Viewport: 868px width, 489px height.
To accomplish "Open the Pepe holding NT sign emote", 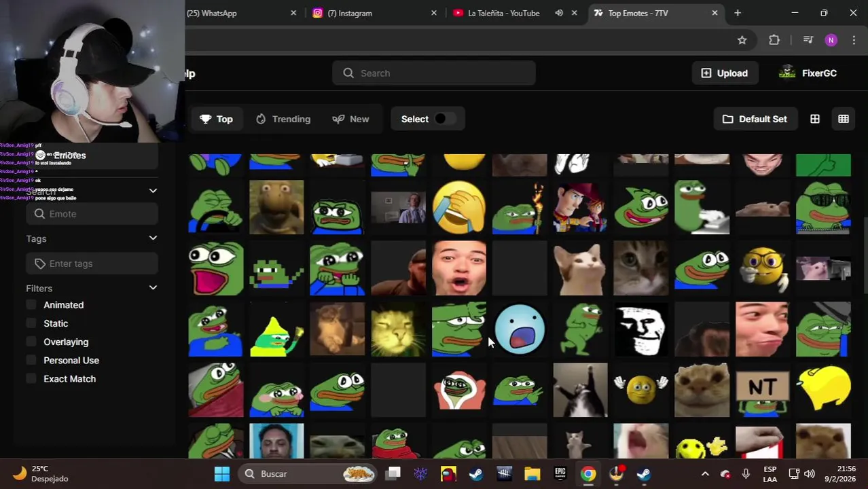I will [x=762, y=390].
